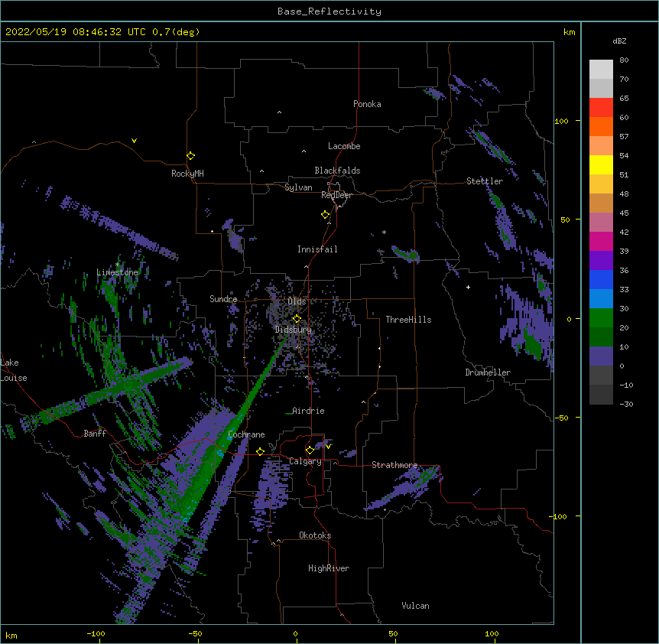
Task: Click the HighRiver label
Action: pyautogui.click(x=329, y=568)
